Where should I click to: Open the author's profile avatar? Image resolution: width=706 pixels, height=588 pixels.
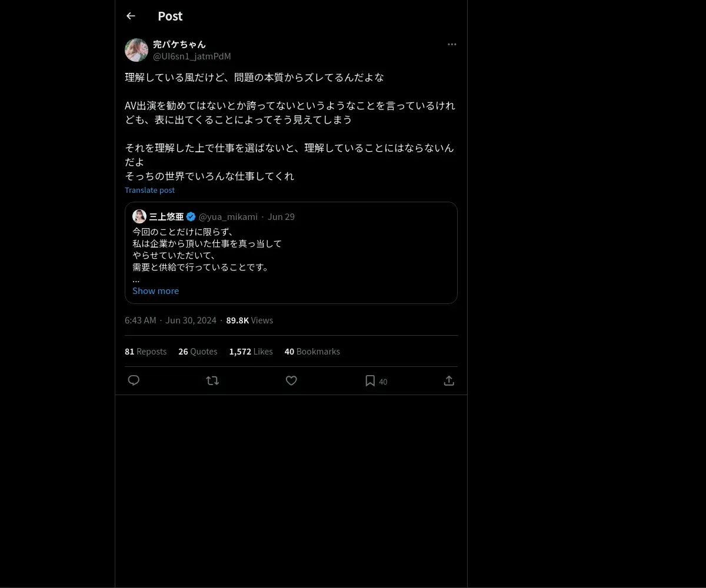pos(136,50)
